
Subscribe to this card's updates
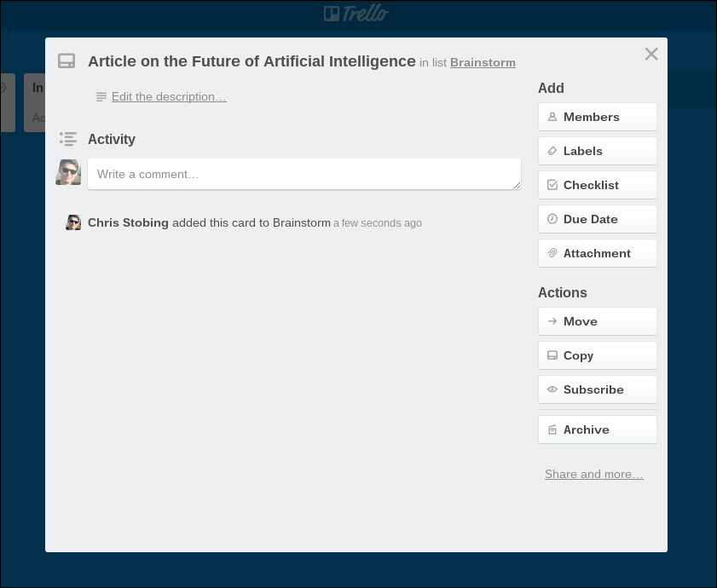pos(597,389)
